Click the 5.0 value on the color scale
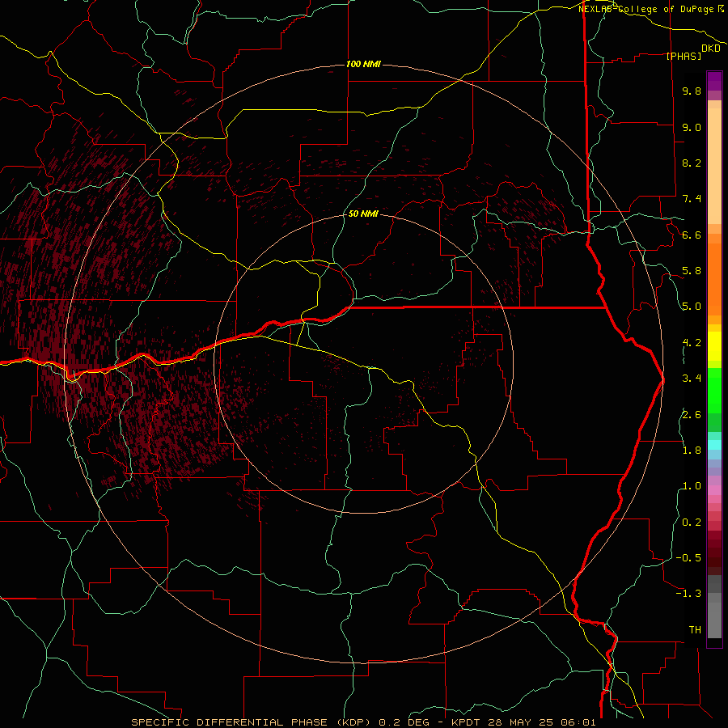728x728 pixels. point(692,307)
